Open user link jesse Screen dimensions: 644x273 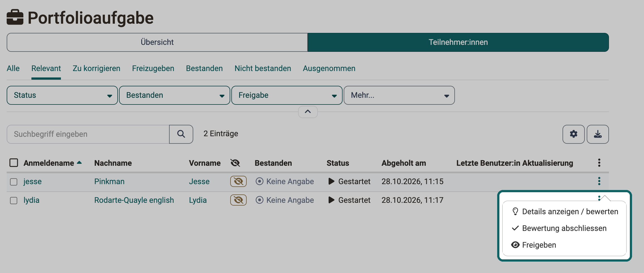click(x=33, y=182)
